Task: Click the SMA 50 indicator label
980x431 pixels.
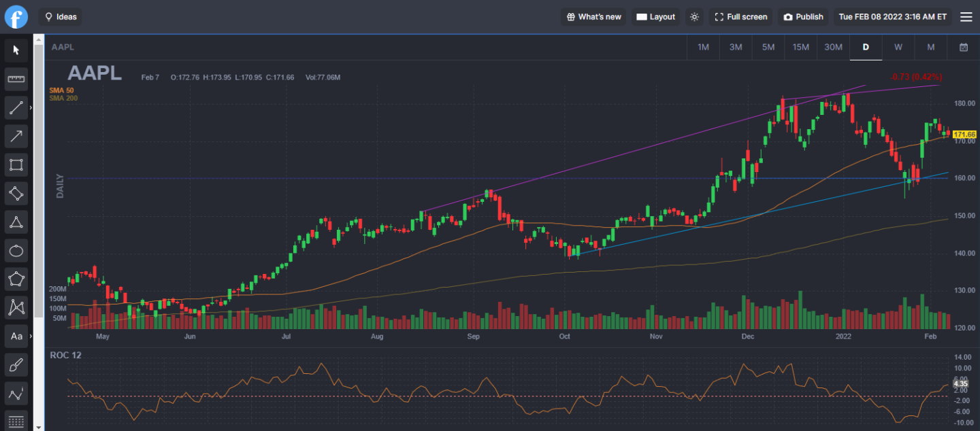Action: click(61, 90)
